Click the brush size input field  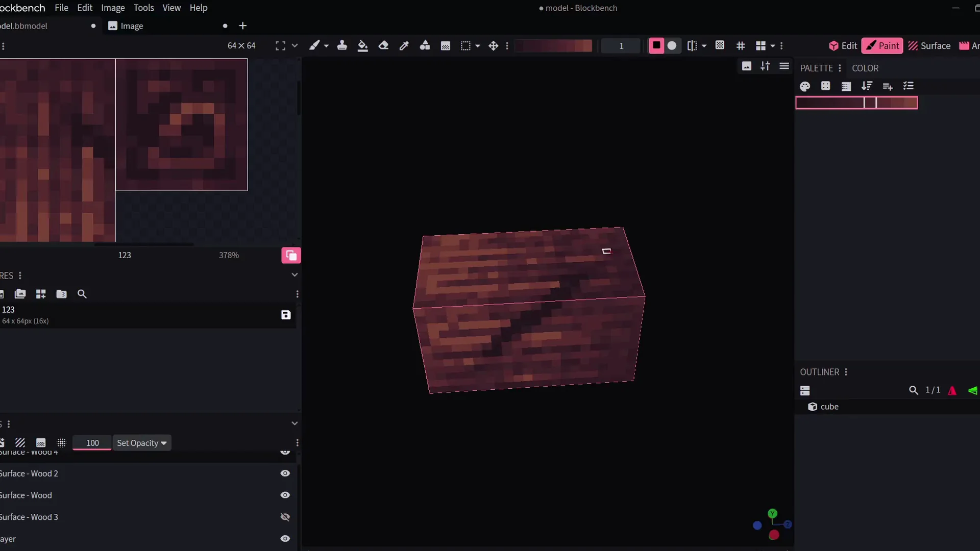(621, 46)
